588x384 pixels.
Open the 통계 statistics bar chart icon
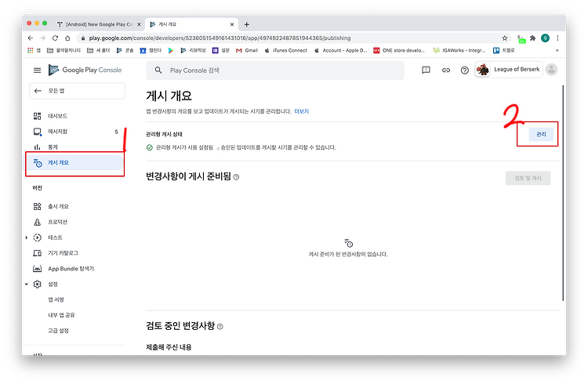37,147
